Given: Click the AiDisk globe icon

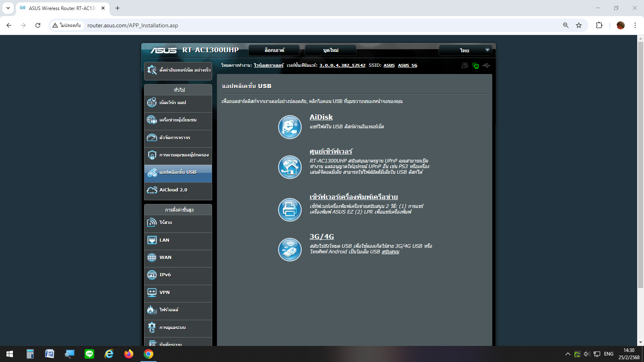Looking at the screenshot, I should pyautogui.click(x=290, y=127).
